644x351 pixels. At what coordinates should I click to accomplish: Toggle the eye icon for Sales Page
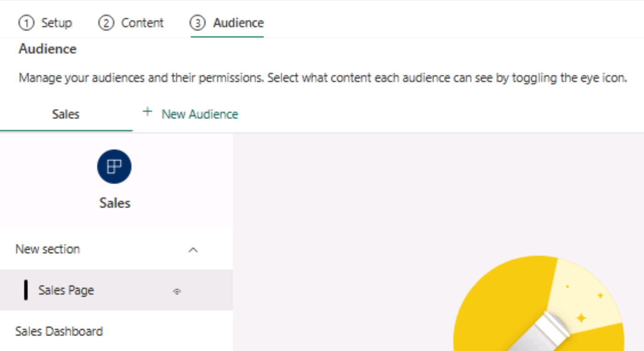[x=177, y=291]
